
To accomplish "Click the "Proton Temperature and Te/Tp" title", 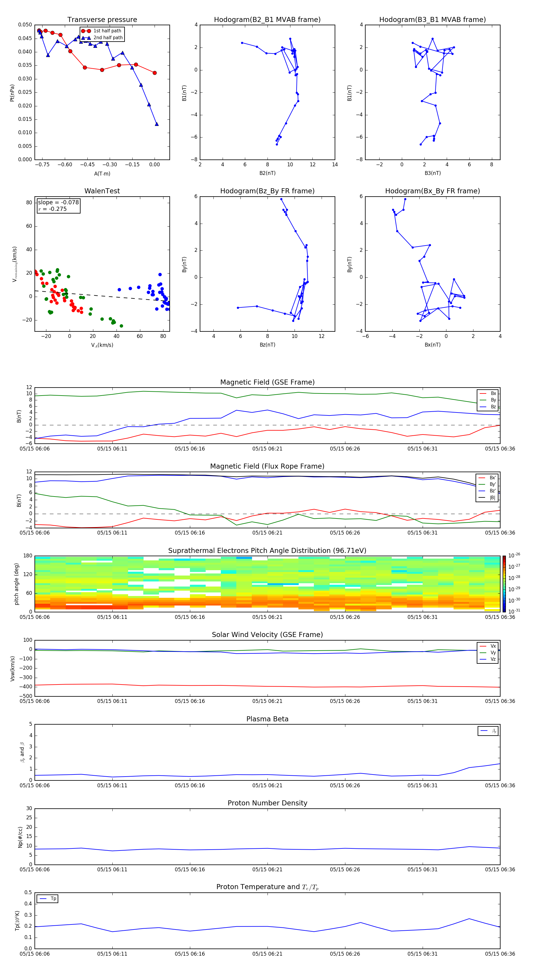I will (x=267, y=887).
